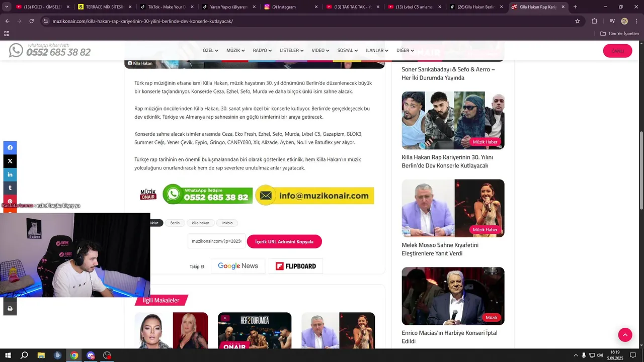The height and width of the screenshot is (362, 644).
Task: Open the tab search dropdown arrow
Action: (7, 7)
